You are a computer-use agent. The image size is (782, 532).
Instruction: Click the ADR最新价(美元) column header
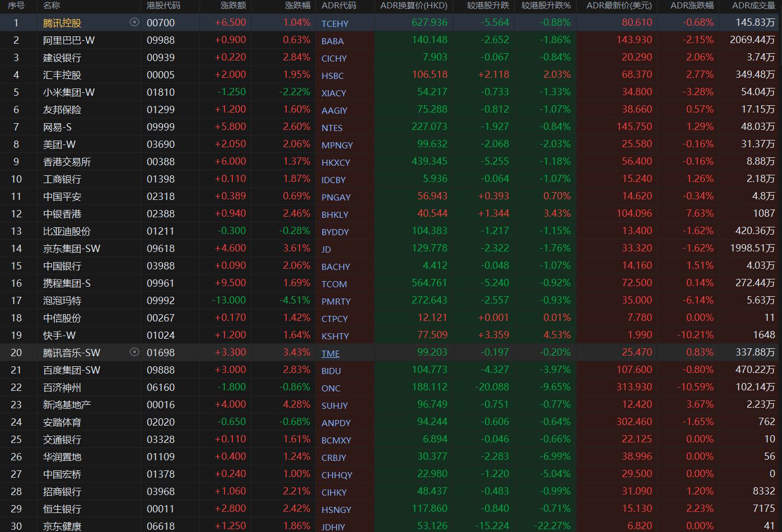(x=619, y=6)
